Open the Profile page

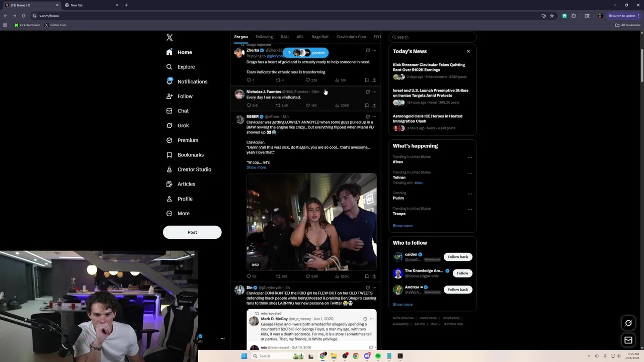click(x=180, y=199)
